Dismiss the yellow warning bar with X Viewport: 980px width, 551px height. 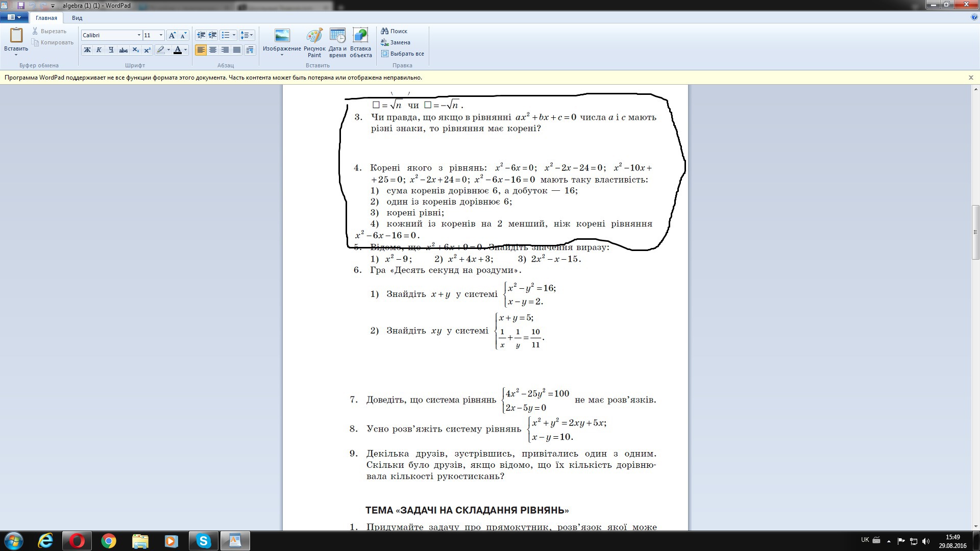click(x=970, y=78)
